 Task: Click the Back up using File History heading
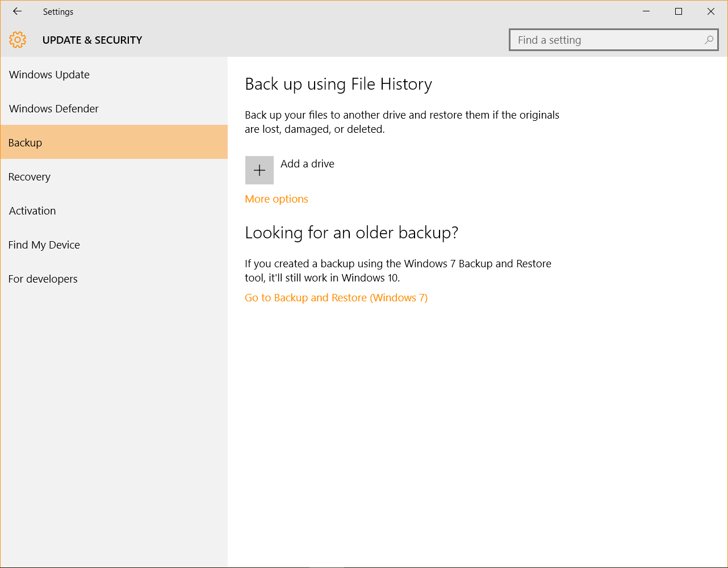coord(338,85)
